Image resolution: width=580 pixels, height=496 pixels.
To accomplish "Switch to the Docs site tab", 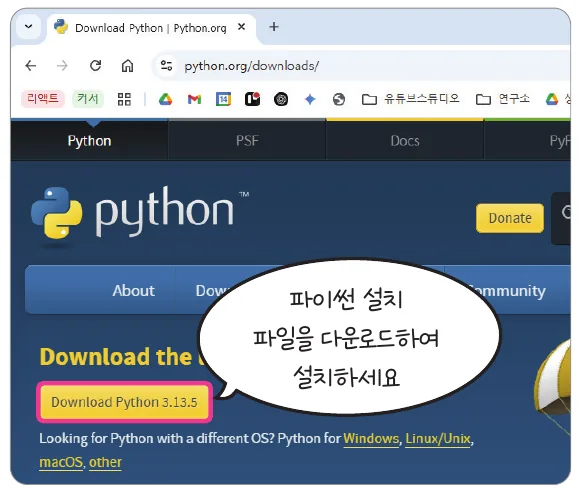I will coord(405,141).
